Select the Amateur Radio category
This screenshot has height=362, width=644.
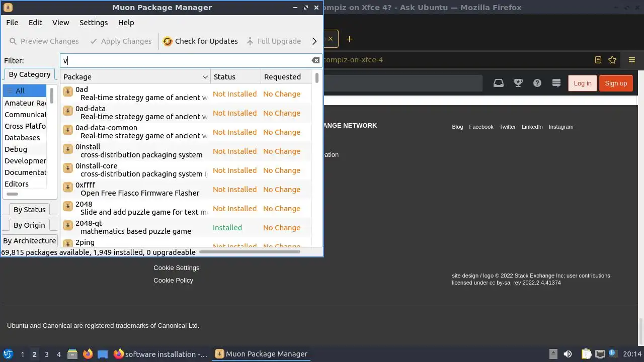[25, 103]
